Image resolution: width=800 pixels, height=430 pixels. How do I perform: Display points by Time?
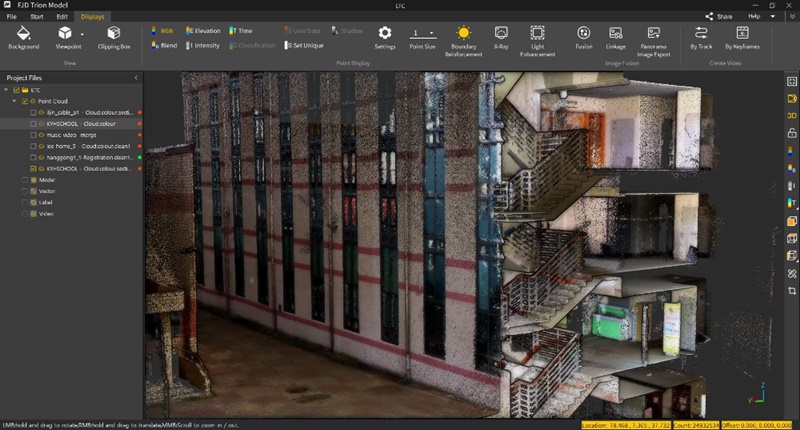[x=241, y=31]
